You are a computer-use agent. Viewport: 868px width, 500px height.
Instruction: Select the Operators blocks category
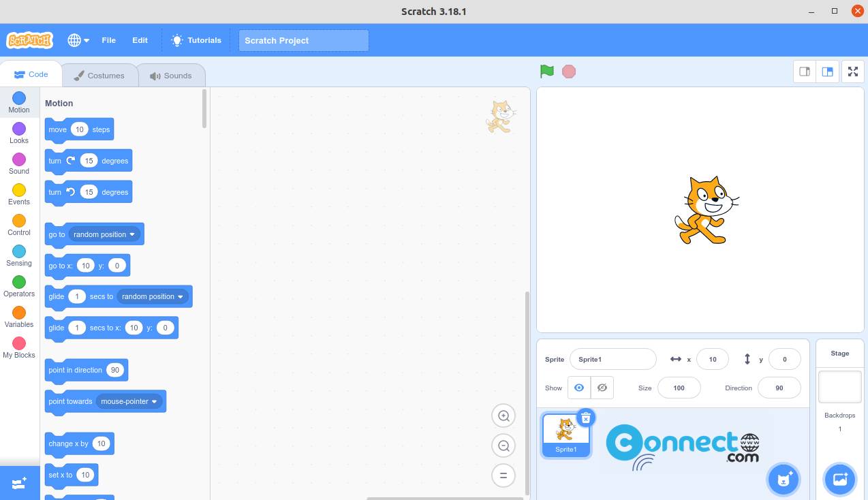click(x=18, y=285)
